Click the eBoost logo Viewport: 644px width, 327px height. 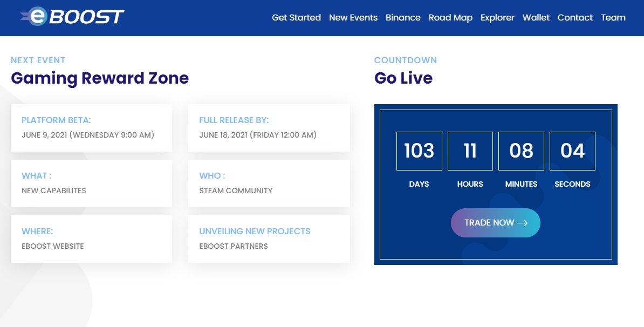tap(72, 16)
